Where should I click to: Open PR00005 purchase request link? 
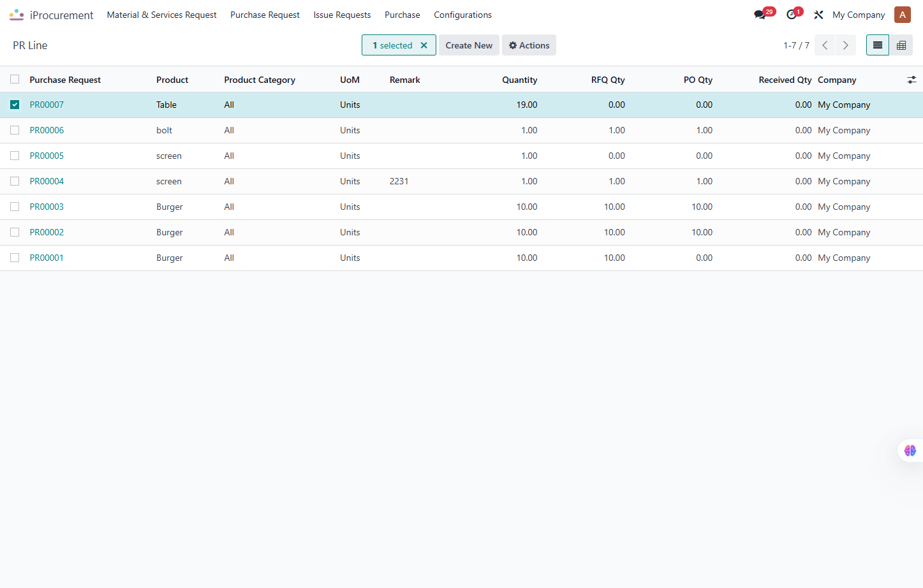[x=47, y=156]
